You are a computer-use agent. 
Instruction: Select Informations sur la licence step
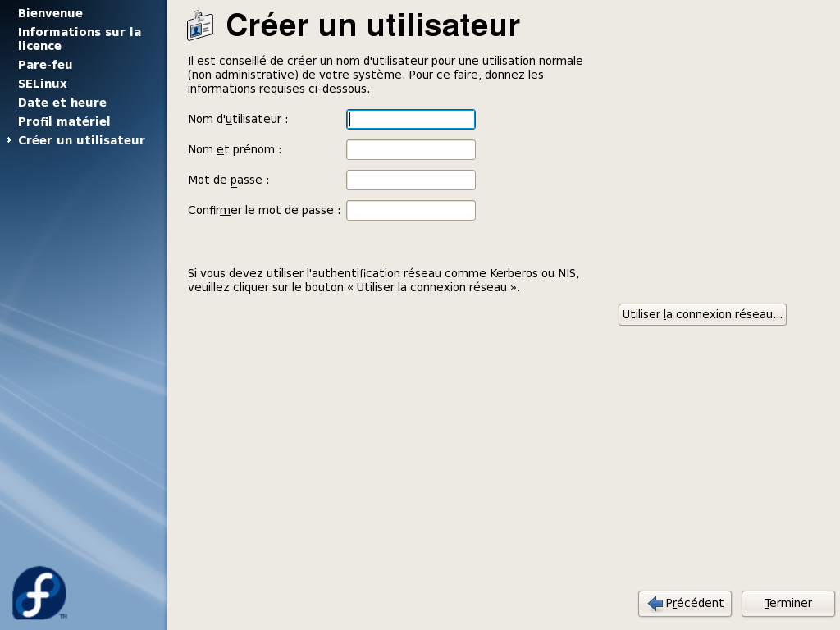tap(80, 39)
